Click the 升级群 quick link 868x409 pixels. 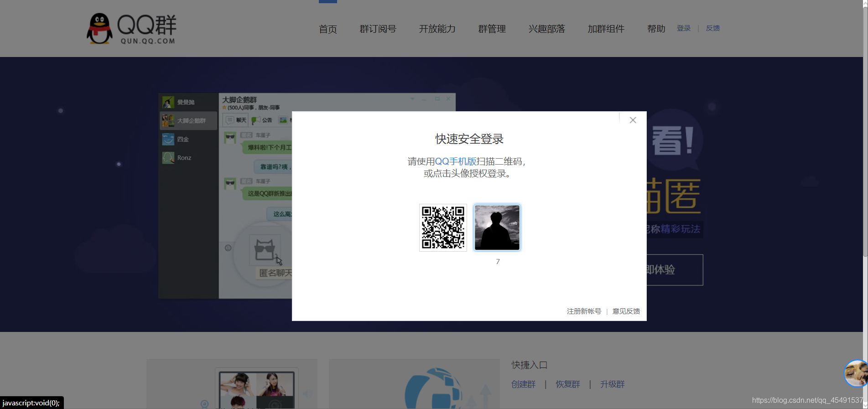[x=613, y=384]
